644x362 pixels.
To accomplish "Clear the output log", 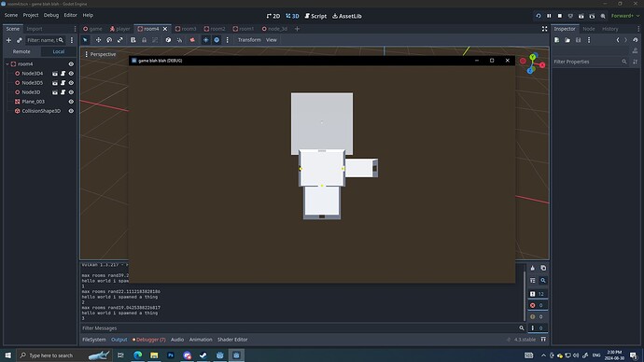I will coord(533,268).
